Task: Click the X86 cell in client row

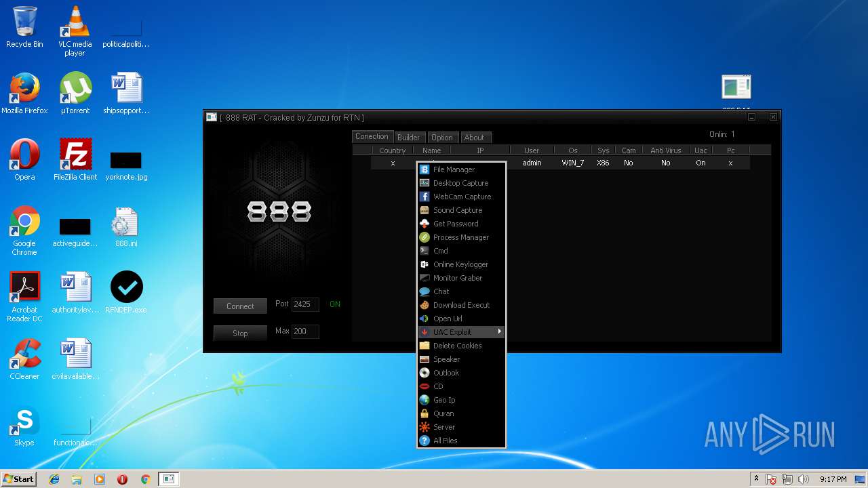Action: 603,163
